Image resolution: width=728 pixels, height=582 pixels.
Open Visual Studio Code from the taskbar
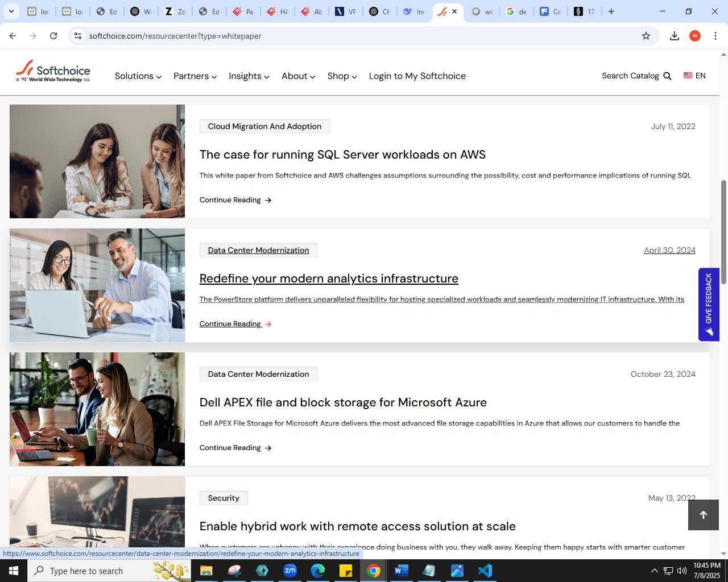[x=485, y=571]
